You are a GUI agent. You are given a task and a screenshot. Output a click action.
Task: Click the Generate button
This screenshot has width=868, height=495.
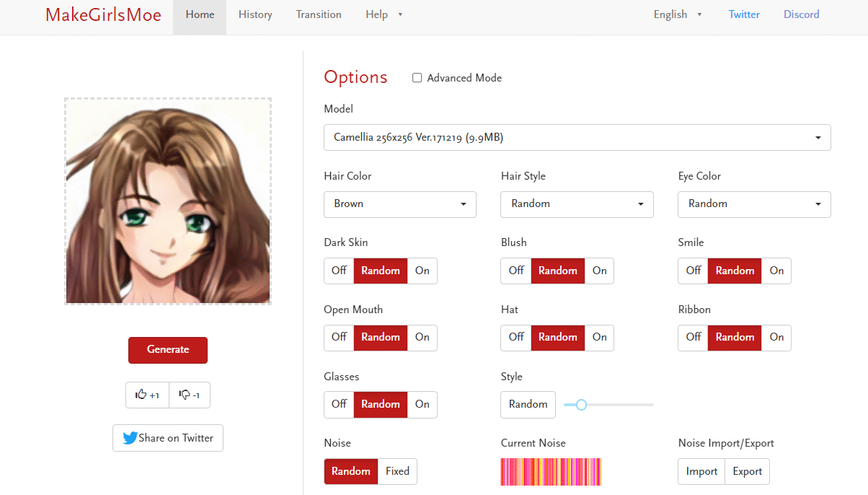coord(167,350)
